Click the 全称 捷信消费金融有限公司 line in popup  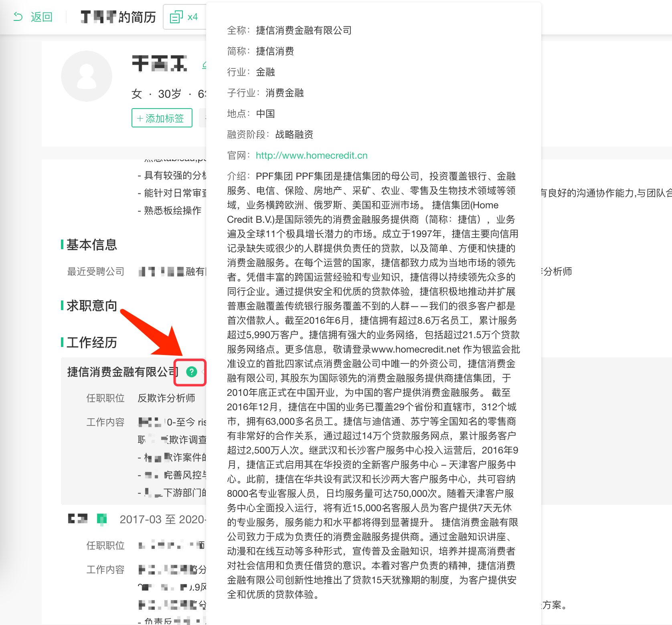(x=289, y=30)
